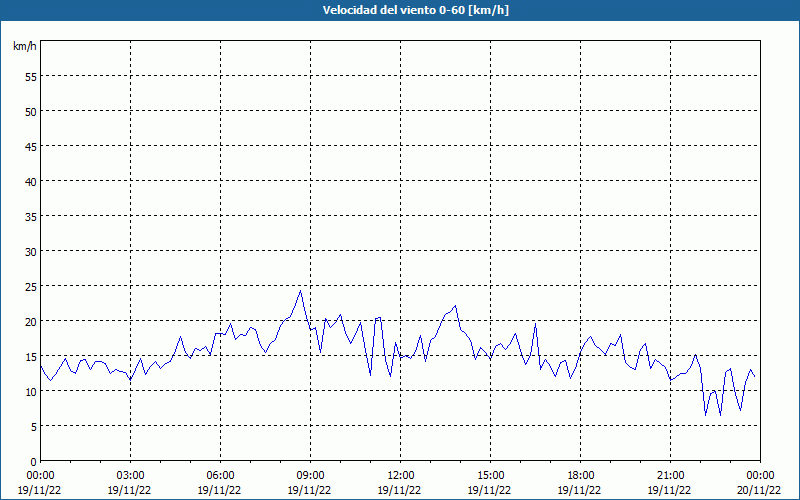Select the y-axis value 5

[34, 427]
